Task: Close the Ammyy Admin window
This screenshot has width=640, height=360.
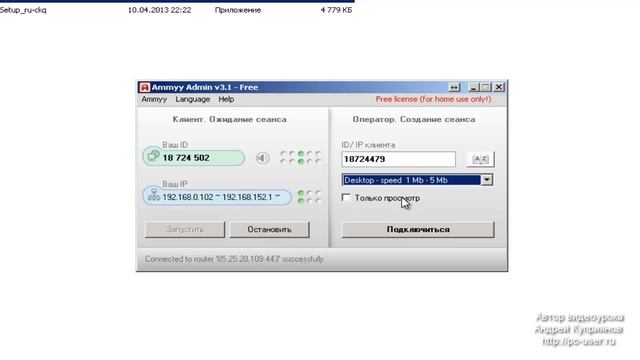Action: pos(499,87)
